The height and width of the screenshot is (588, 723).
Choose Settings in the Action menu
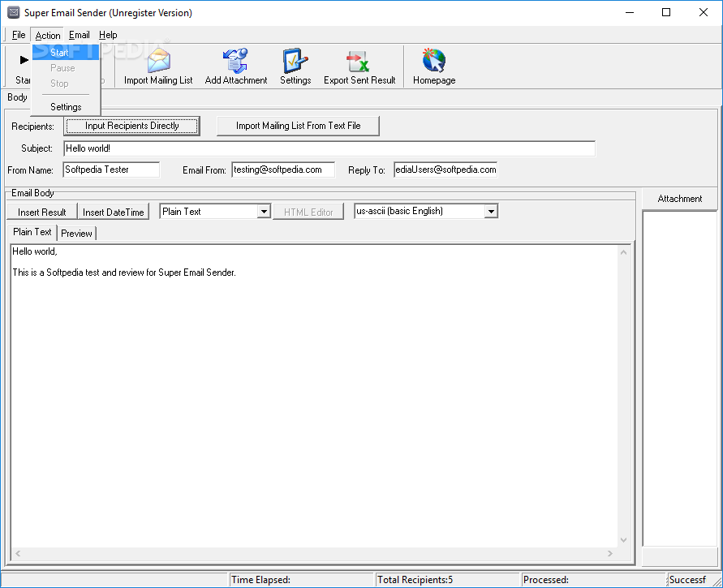66,107
